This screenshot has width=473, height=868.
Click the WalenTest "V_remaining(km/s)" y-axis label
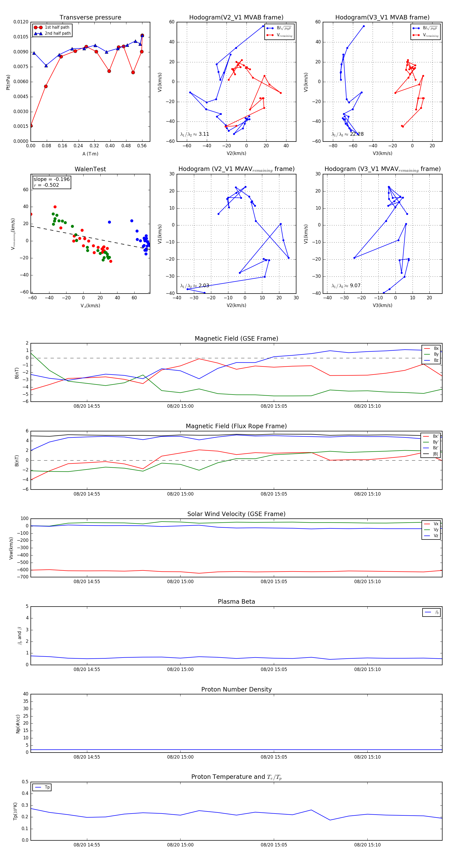point(13,234)
